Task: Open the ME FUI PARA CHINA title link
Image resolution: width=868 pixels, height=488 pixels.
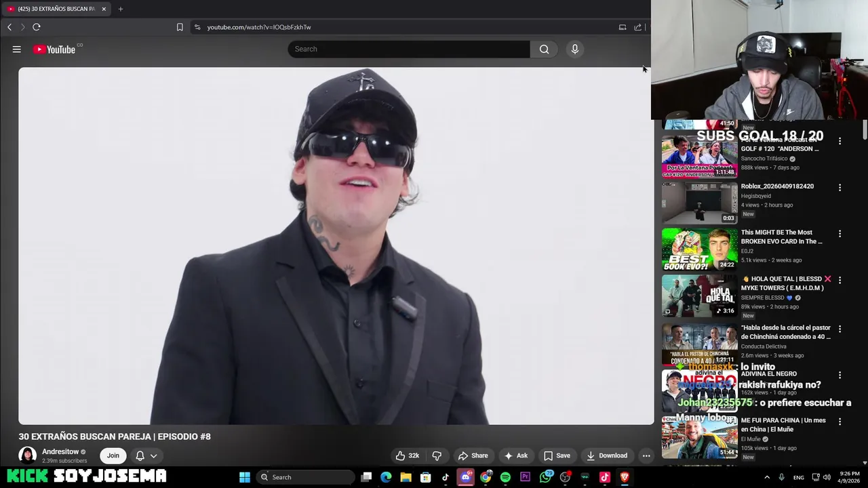Action: click(x=783, y=424)
